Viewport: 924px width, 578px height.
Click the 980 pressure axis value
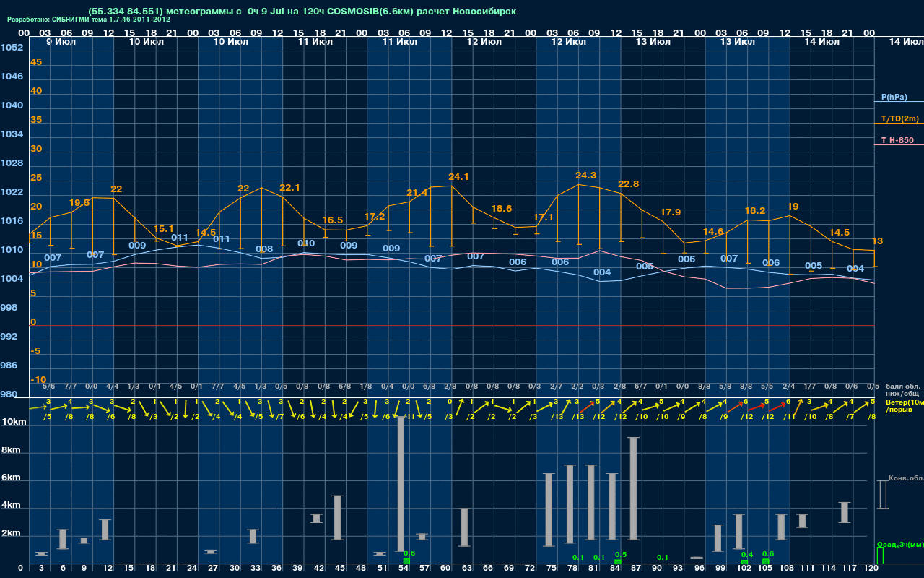[9, 394]
